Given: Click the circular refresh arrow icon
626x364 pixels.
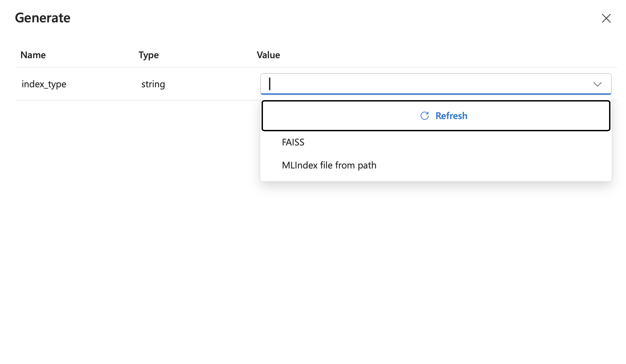Looking at the screenshot, I should [x=425, y=116].
